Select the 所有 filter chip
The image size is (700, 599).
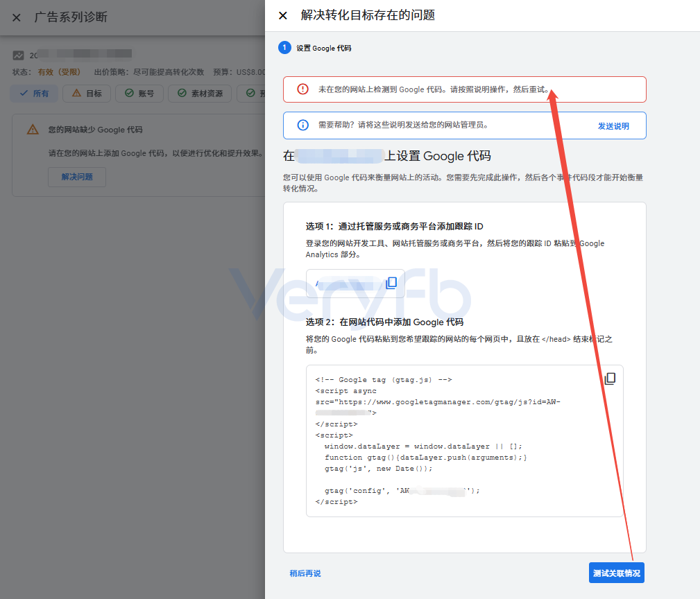(35, 93)
